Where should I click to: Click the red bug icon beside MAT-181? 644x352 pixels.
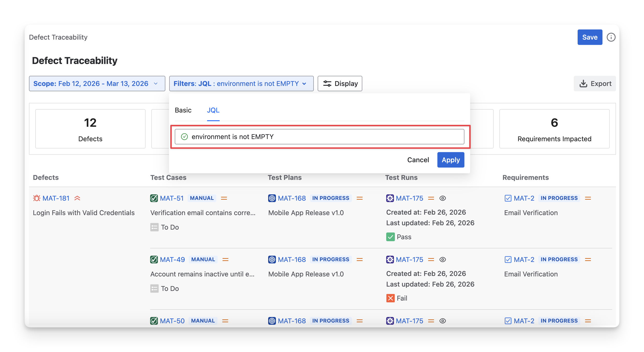[x=36, y=198]
